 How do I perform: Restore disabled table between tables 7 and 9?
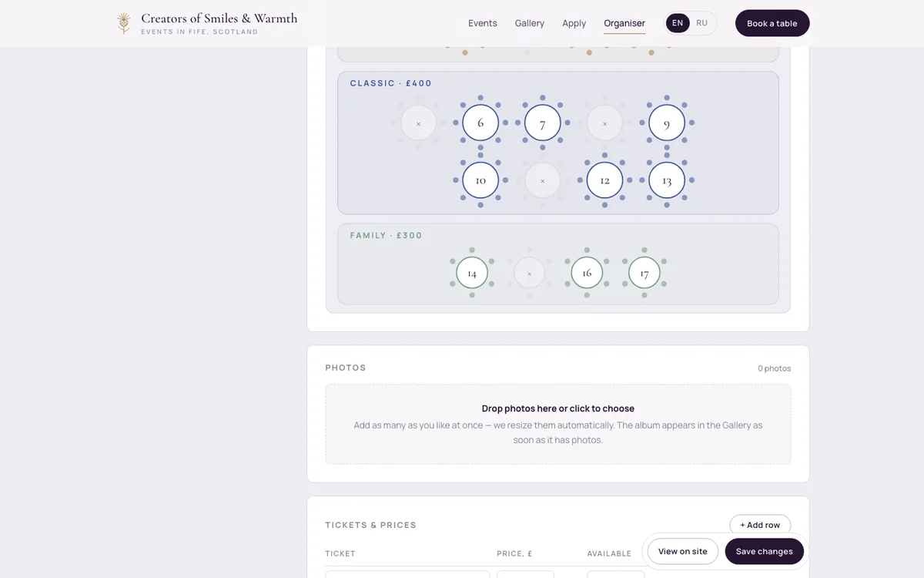pyautogui.click(x=604, y=123)
